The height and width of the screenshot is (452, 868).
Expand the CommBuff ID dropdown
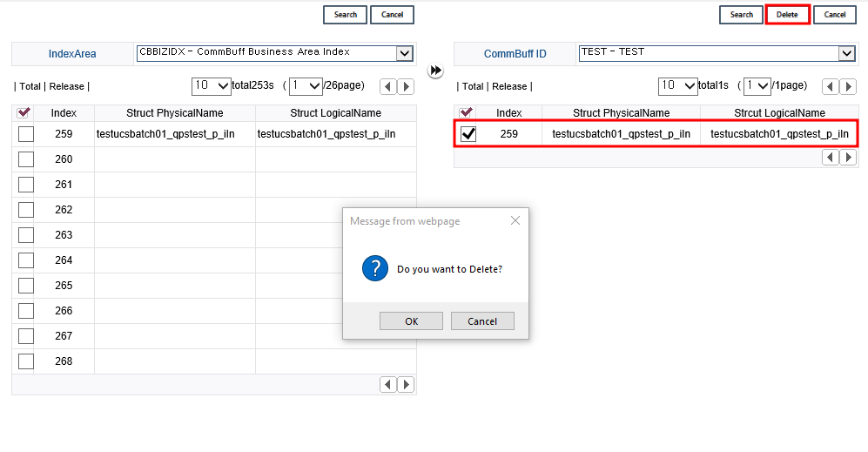coord(846,53)
